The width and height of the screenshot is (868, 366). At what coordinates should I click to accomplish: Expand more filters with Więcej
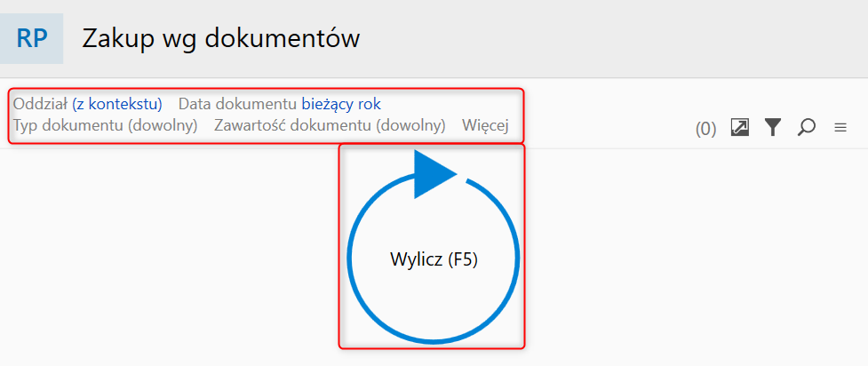(485, 125)
